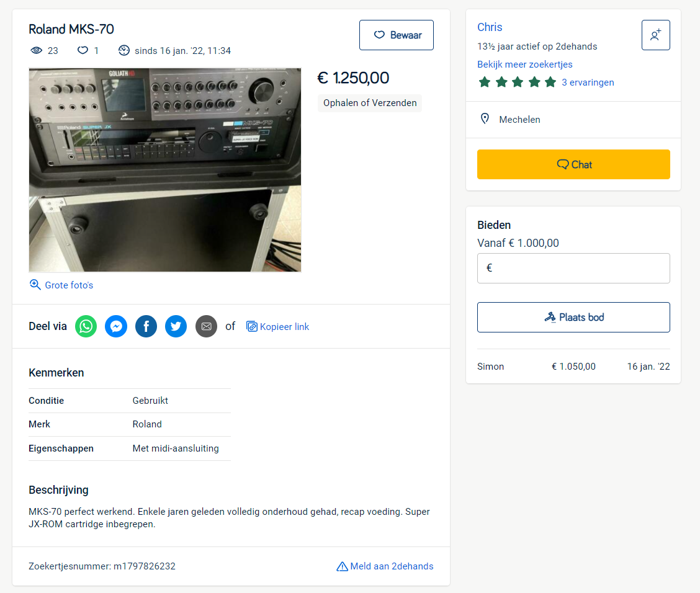Open Grote foto's link
The width and height of the screenshot is (700, 593).
click(70, 285)
